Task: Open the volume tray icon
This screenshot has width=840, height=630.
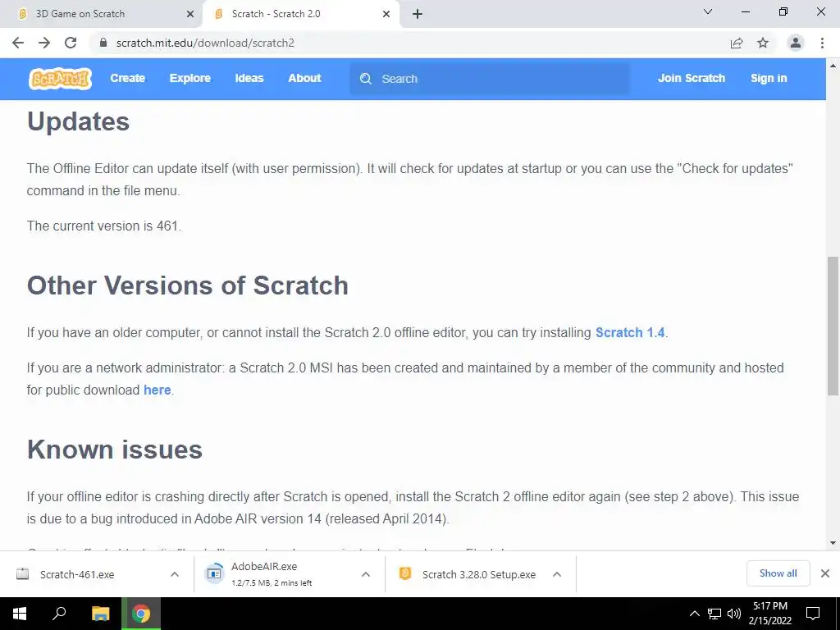Action: [733, 614]
